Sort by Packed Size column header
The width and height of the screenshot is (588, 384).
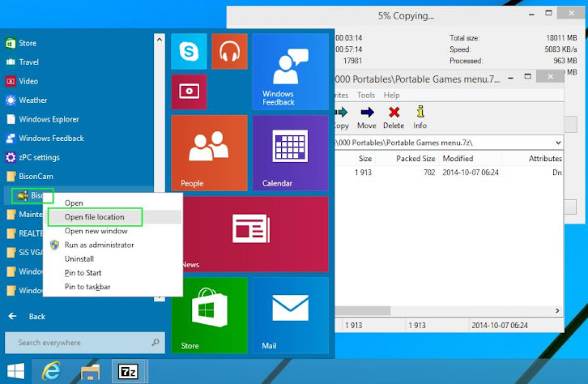tap(407, 159)
